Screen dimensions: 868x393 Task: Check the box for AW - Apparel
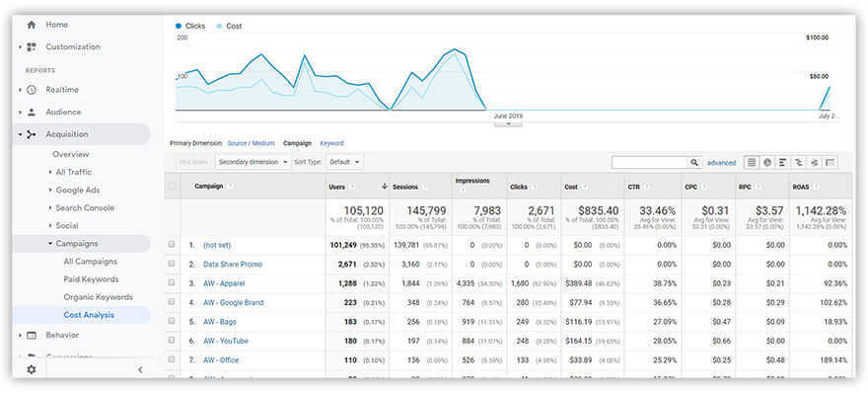click(x=172, y=282)
